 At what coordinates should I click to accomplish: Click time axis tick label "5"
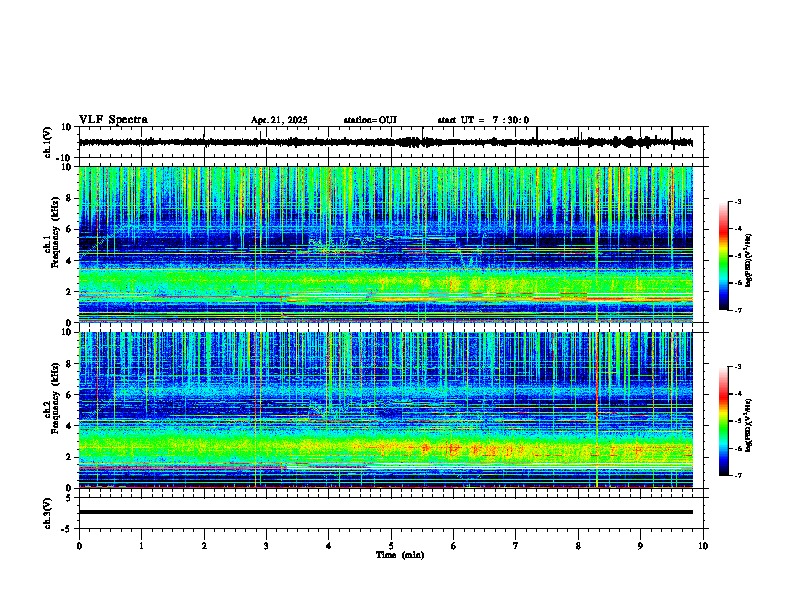391,546
